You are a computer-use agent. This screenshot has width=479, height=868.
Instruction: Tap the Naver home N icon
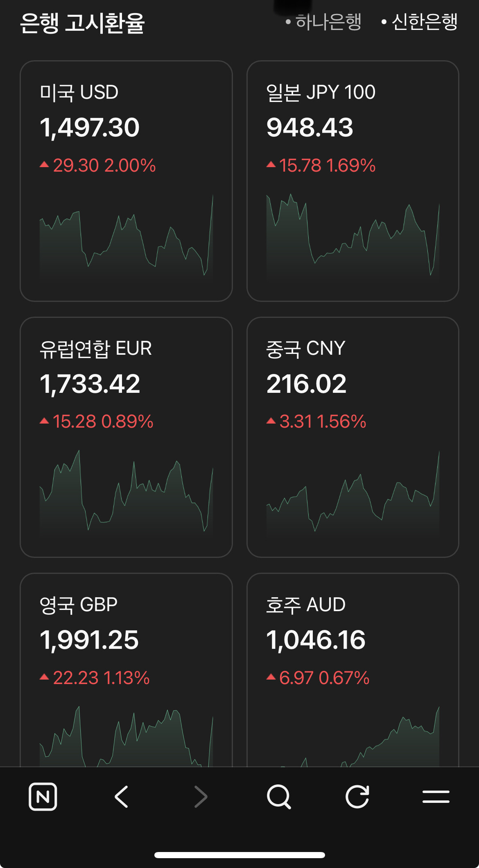pos(43,797)
